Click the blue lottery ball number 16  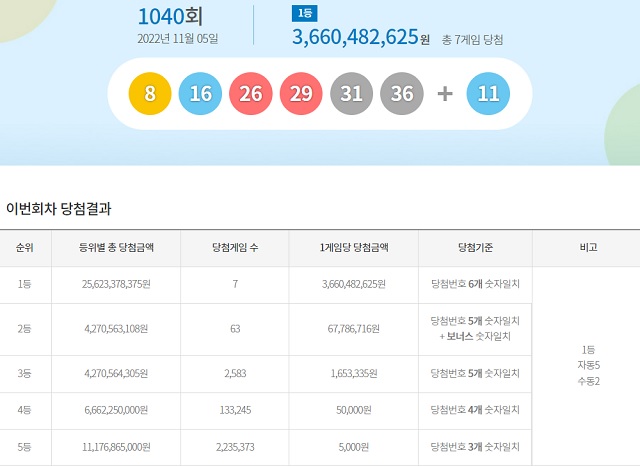[x=200, y=93]
